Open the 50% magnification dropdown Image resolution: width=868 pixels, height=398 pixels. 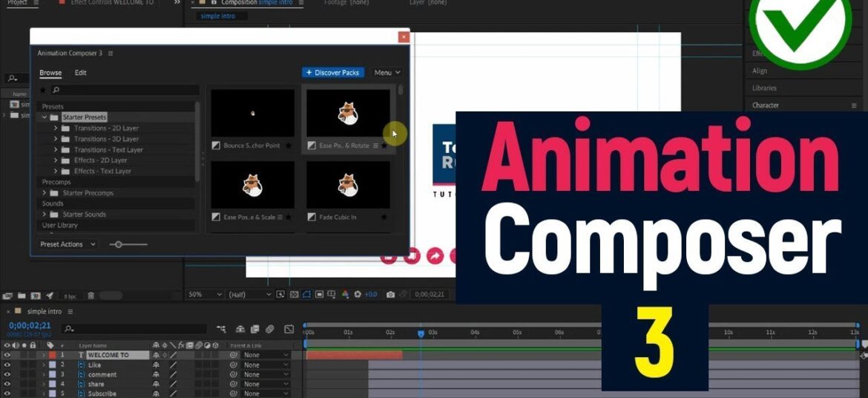click(x=206, y=294)
